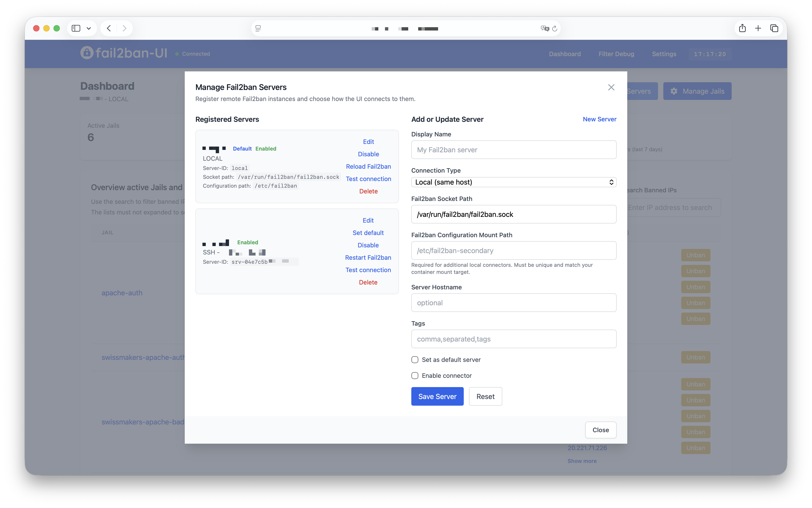Reload the page with the refresh icon
Screen dimensions: 812x508
click(x=555, y=29)
